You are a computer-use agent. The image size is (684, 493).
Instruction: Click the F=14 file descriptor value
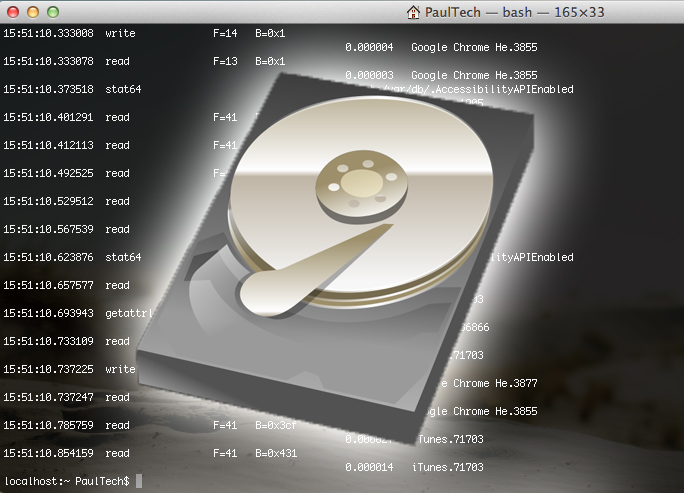[x=226, y=33]
